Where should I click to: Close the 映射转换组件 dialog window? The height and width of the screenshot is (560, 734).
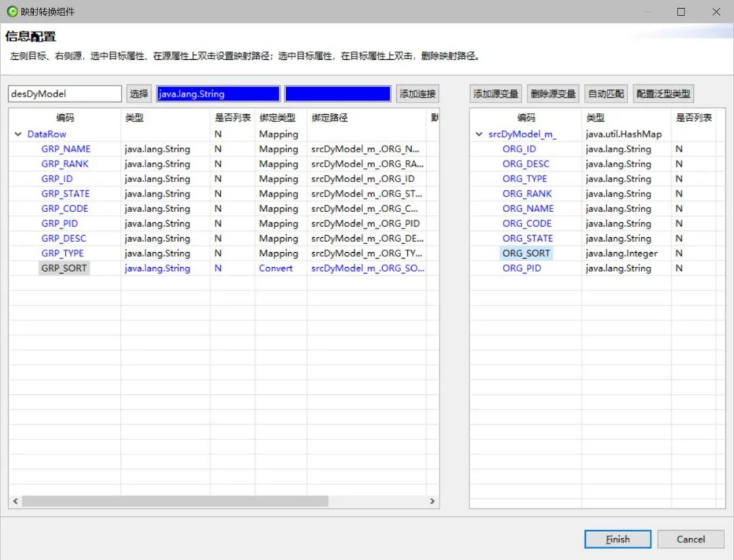716,12
